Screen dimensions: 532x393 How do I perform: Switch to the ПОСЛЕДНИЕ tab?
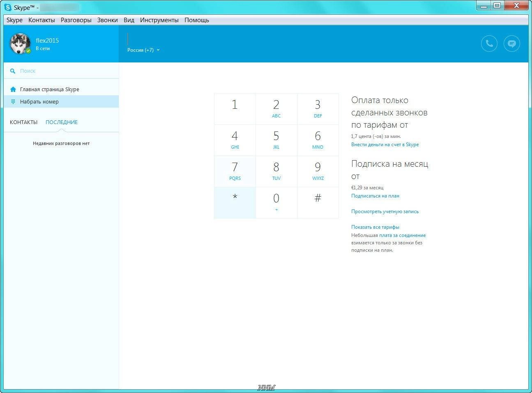62,122
